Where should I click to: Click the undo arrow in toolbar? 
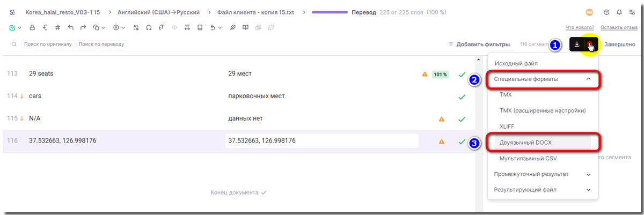71,28
